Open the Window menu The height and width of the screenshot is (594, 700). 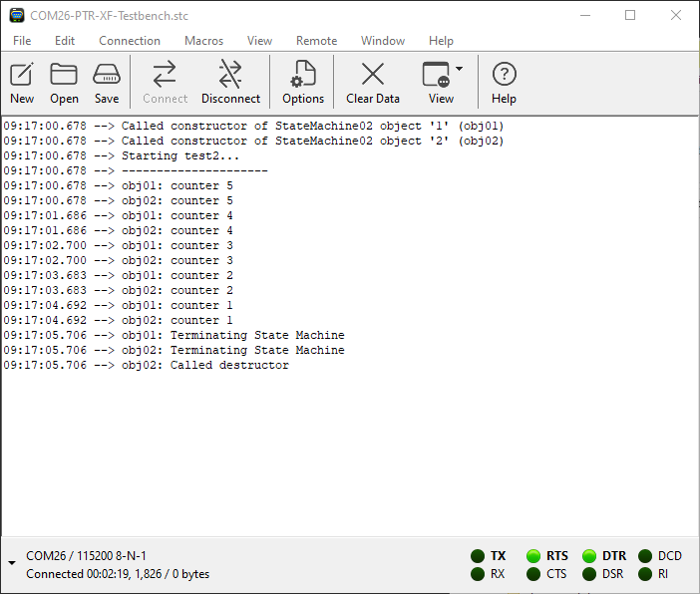(383, 41)
